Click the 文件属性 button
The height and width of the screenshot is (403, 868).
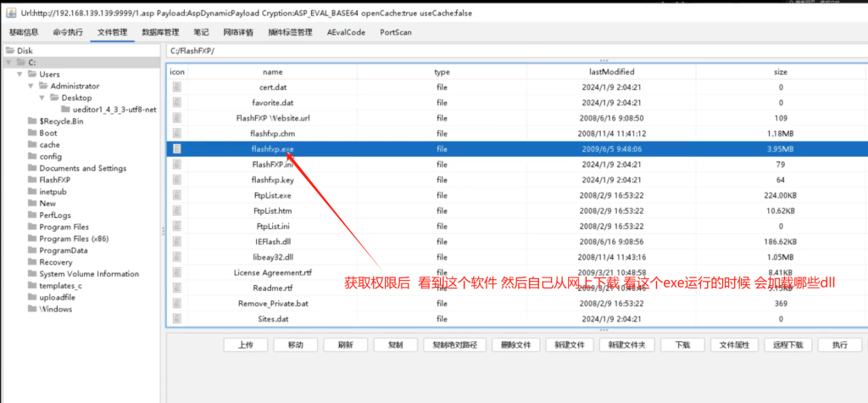pyautogui.click(x=734, y=344)
